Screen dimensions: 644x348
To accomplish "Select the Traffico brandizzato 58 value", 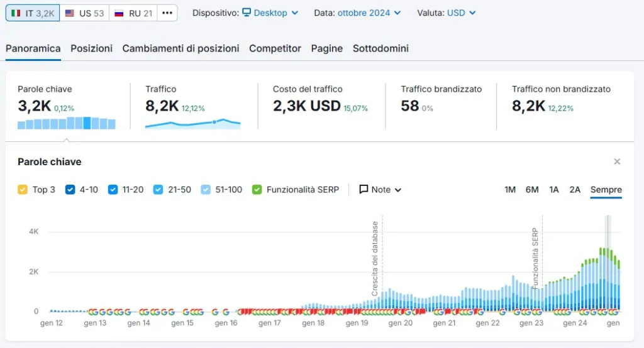I will pyautogui.click(x=410, y=106).
